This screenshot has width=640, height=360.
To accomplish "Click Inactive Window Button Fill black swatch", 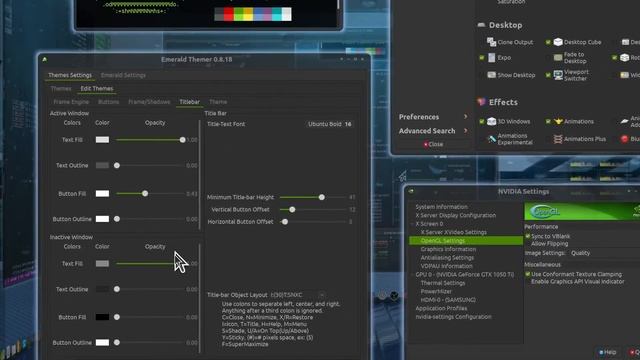I will point(102,317).
